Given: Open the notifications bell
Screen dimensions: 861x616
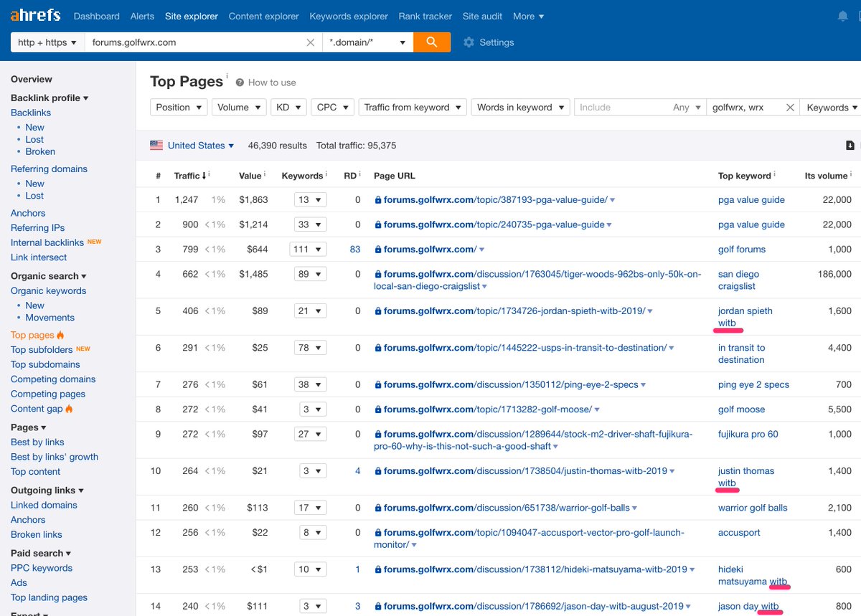Looking at the screenshot, I should pyautogui.click(x=842, y=16).
